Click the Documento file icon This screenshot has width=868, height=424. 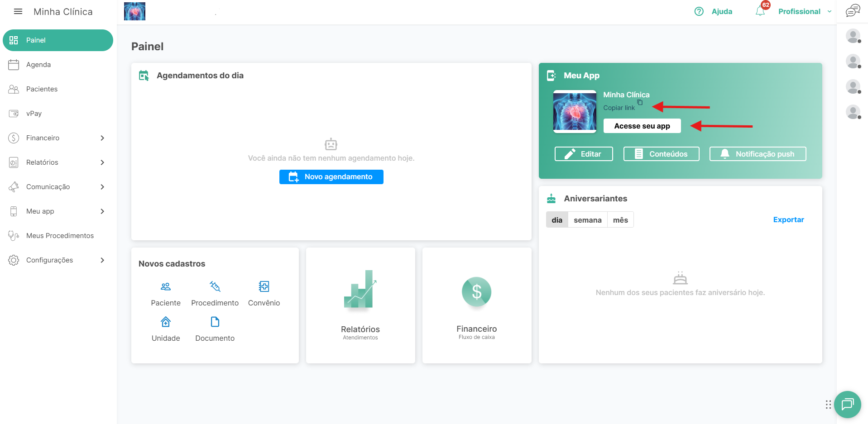[215, 322]
